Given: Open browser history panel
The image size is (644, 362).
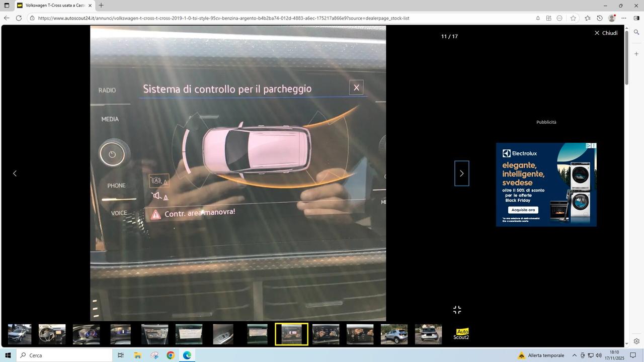Looking at the screenshot, I should (x=599, y=18).
